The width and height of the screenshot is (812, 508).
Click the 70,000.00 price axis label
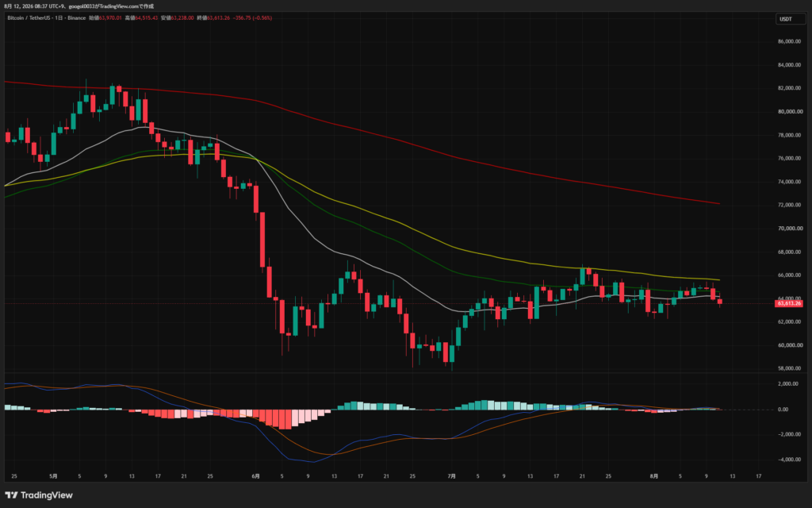tap(791, 229)
